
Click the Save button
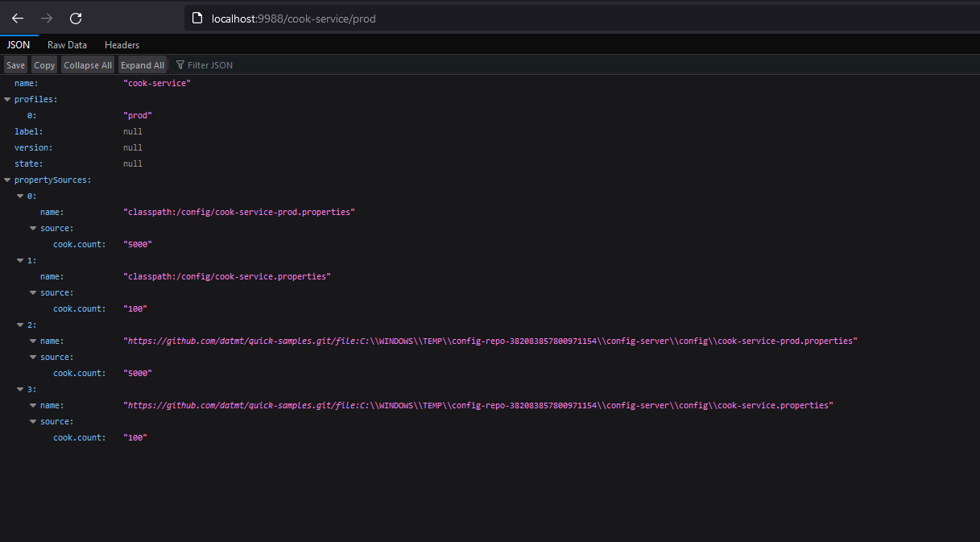15,64
